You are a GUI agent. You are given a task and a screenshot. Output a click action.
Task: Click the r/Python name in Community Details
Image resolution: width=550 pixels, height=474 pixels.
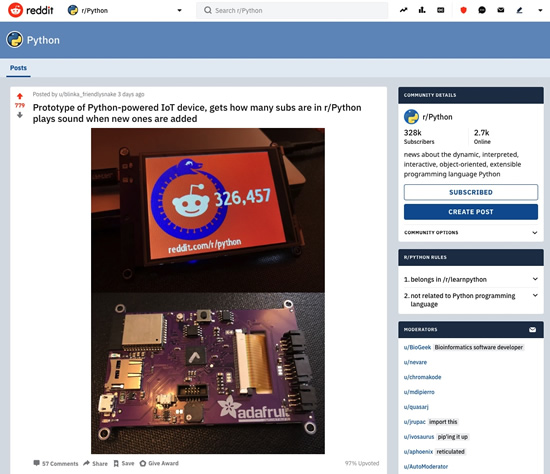coord(437,117)
